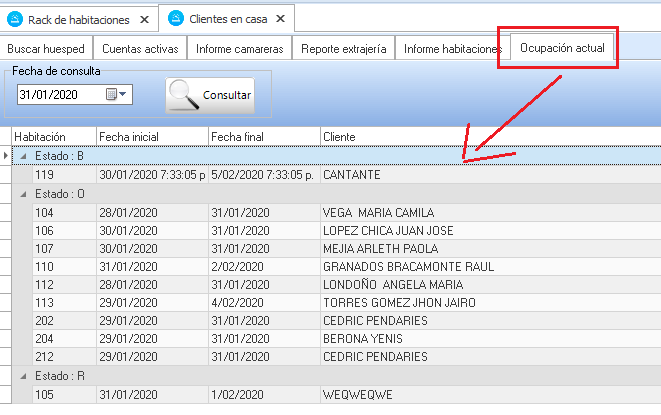Close the Rack de habitaciones tab
This screenshot has width=661, height=415.
click(x=145, y=19)
